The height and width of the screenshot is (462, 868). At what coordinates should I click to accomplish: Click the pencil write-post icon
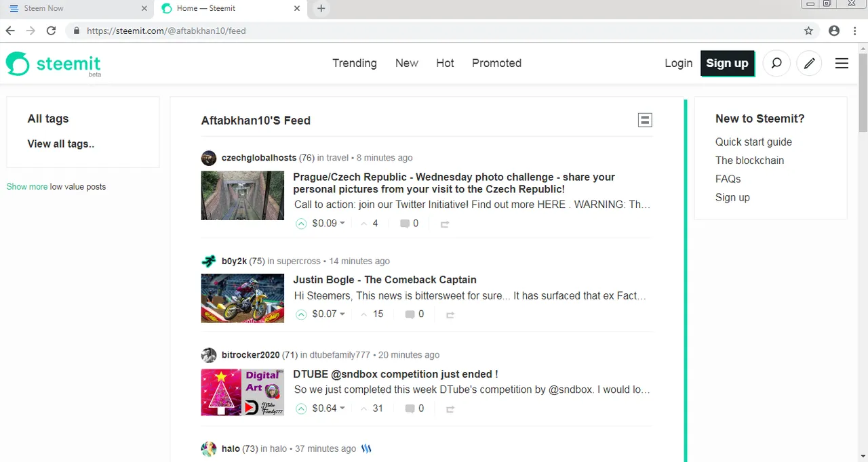pyautogui.click(x=809, y=63)
